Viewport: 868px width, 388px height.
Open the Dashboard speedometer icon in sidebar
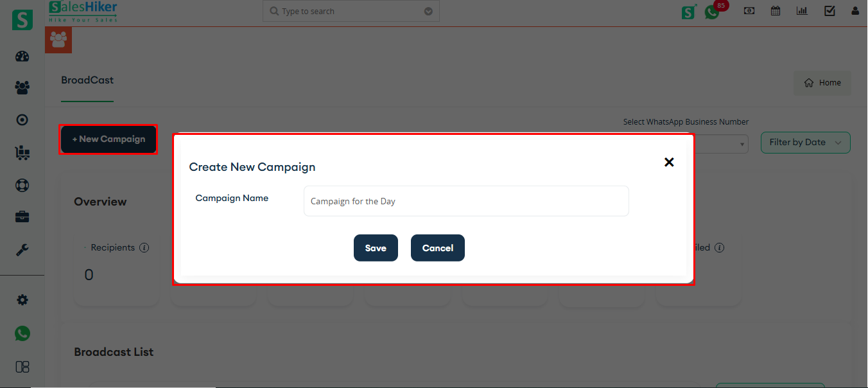coord(22,57)
